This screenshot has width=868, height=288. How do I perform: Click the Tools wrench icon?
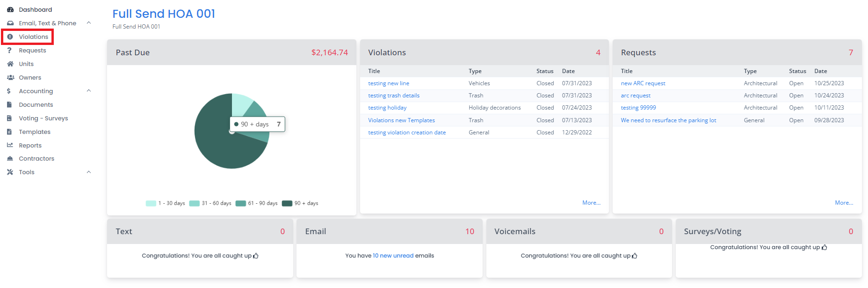point(10,172)
